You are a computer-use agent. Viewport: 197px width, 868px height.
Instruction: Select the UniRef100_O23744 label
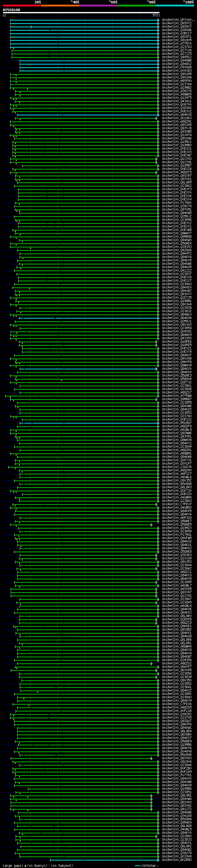[x=177, y=84]
